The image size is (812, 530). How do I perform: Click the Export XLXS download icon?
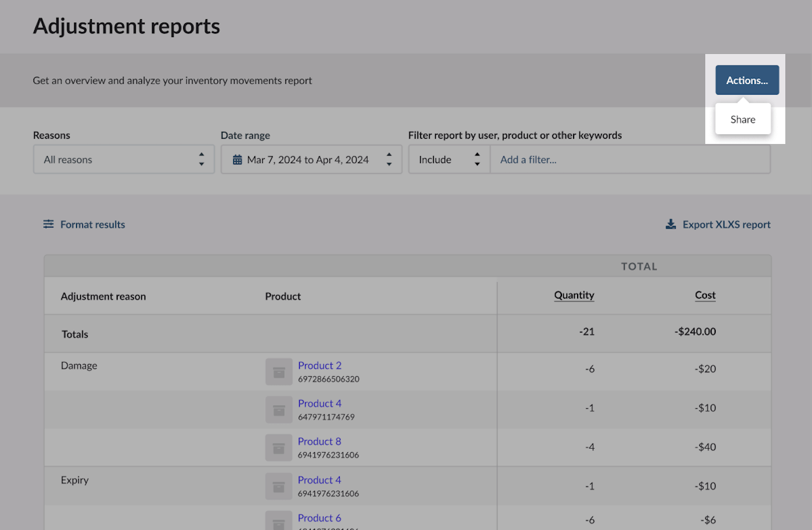click(670, 224)
